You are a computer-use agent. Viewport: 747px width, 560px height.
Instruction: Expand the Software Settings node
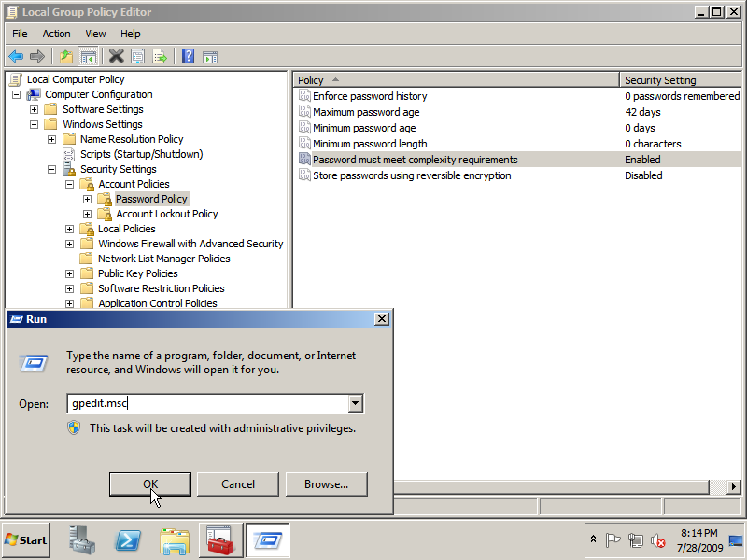[34, 109]
